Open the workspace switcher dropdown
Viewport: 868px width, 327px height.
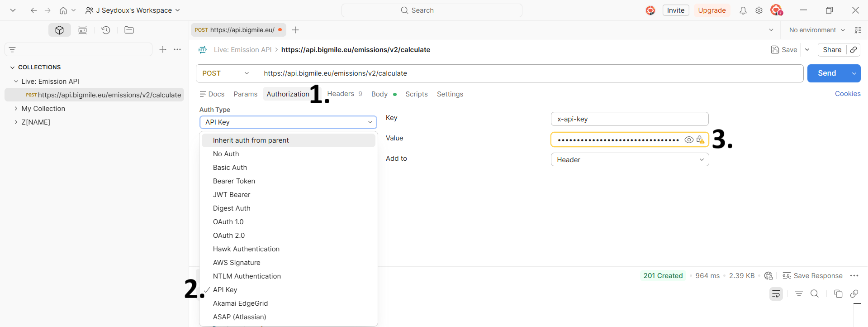click(133, 10)
